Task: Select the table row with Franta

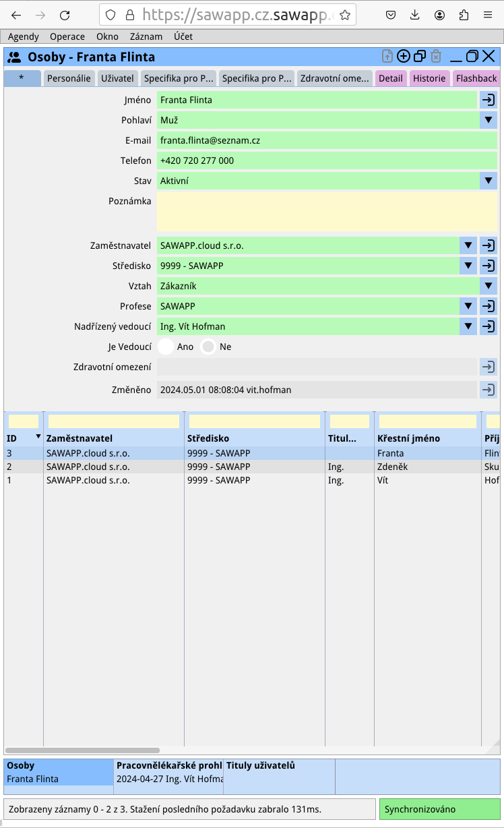Action: click(253, 453)
